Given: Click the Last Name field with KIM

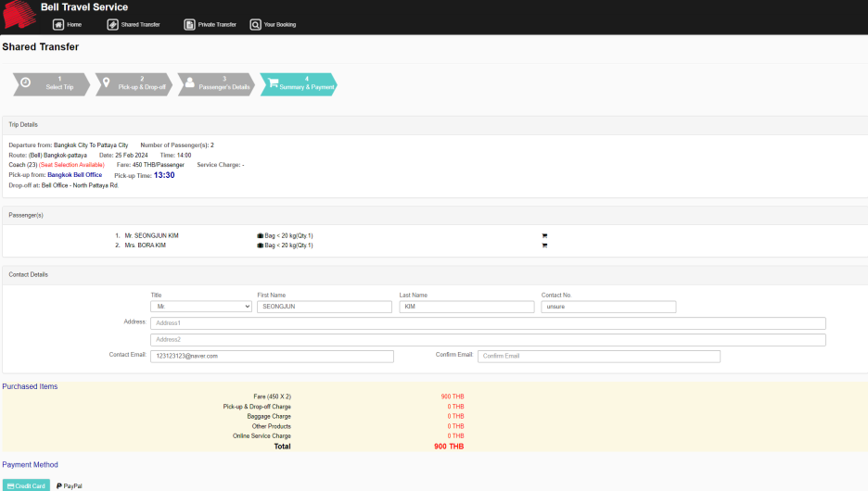Looking at the screenshot, I should coord(466,307).
